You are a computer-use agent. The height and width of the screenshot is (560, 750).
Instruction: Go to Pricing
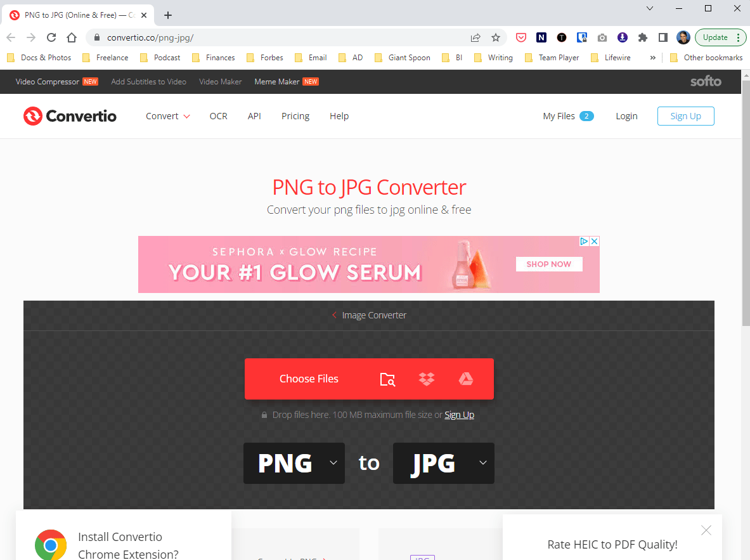(295, 116)
